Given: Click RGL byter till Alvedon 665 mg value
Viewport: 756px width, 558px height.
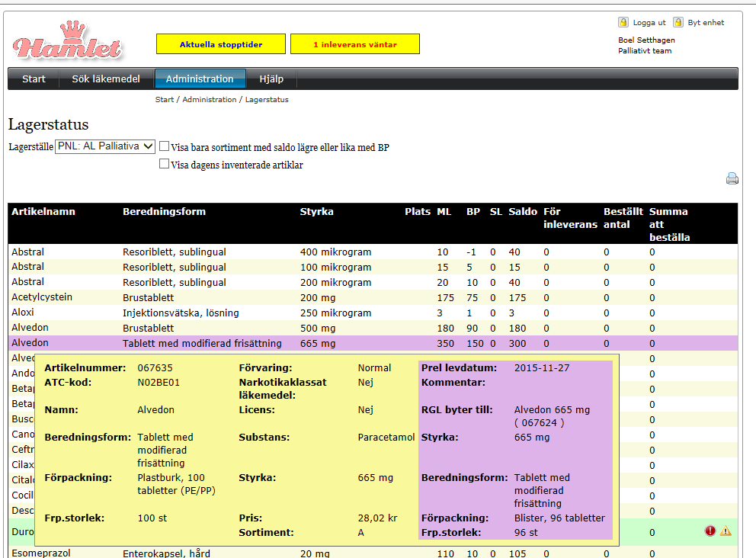Looking at the screenshot, I should click(x=552, y=415).
